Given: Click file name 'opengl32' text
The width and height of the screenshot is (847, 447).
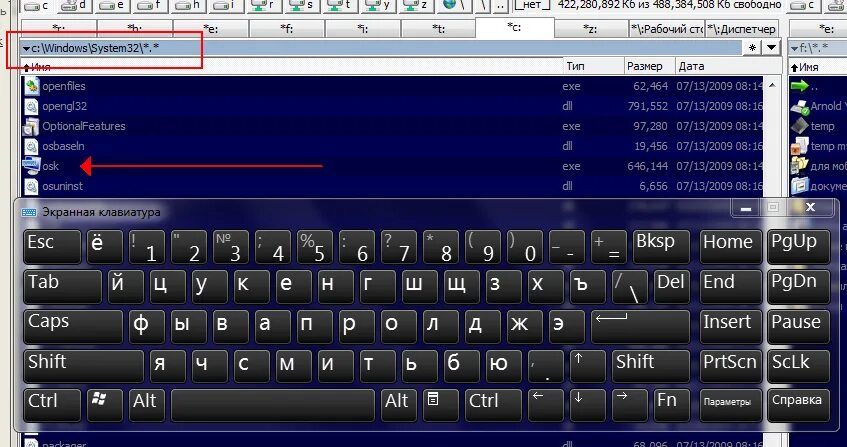Looking at the screenshot, I should pyautogui.click(x=64, y=106).
